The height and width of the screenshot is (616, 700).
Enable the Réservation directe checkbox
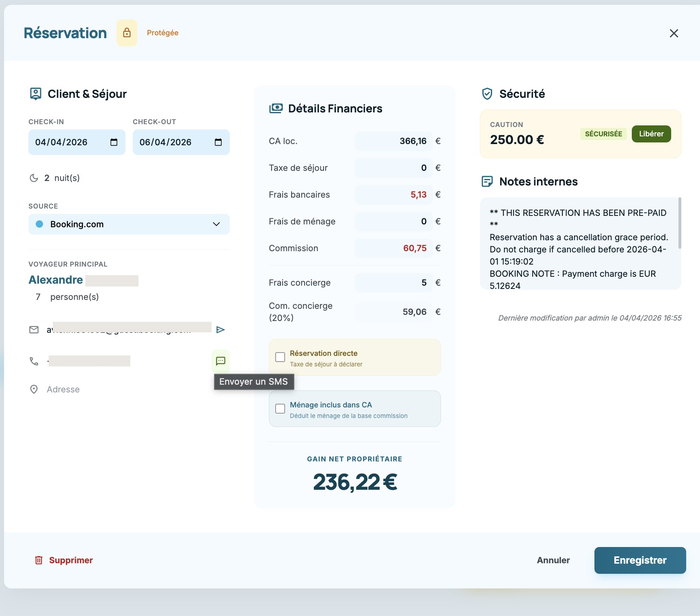280,357
